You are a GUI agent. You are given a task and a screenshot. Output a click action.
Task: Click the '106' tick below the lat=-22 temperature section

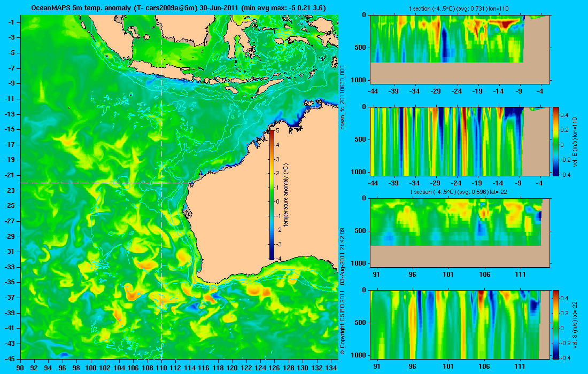[484, 275]
